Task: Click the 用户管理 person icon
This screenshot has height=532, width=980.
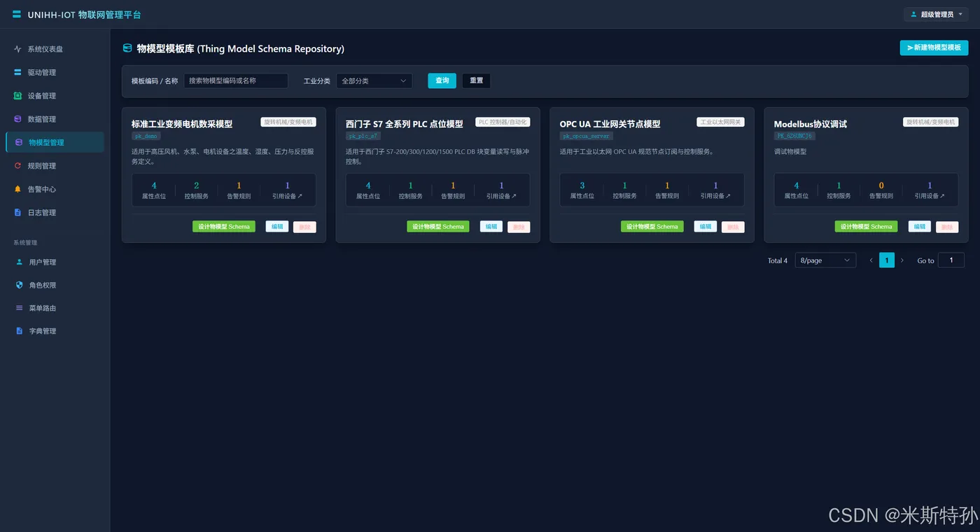Action: [19, 262]
